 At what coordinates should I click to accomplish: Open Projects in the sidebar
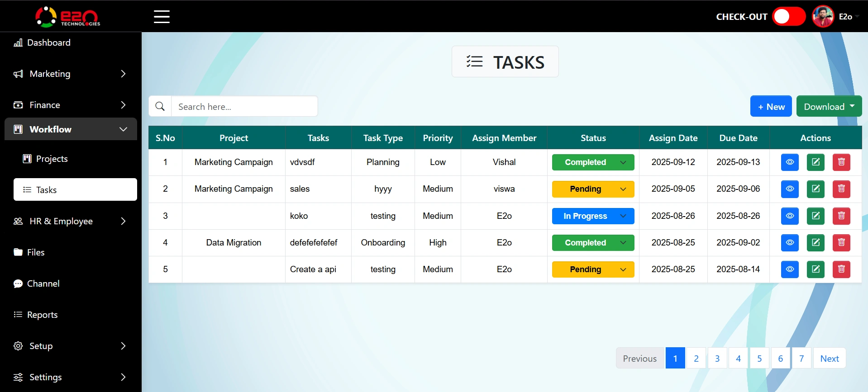point(52,159)
